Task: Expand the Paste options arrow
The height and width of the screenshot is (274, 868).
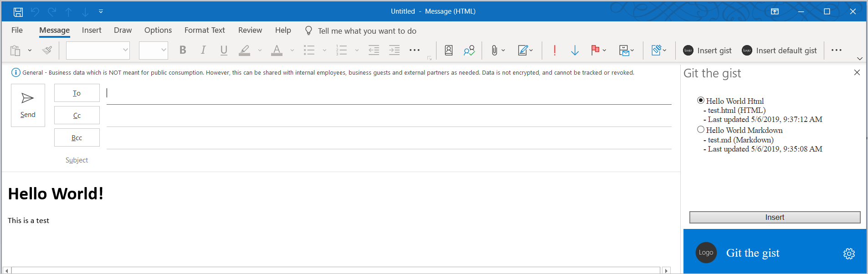Action: 30,51
